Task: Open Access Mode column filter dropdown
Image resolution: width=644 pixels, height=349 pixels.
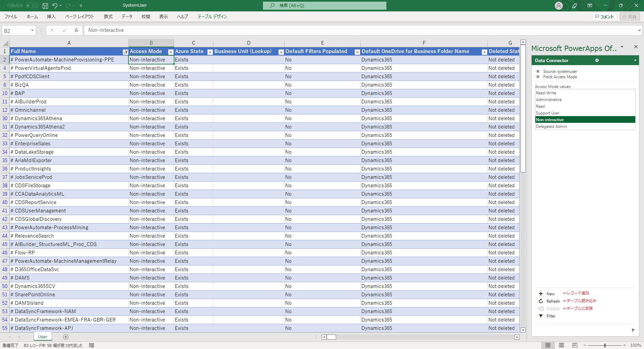Action: pyautogui.click(x=171, y=52)
